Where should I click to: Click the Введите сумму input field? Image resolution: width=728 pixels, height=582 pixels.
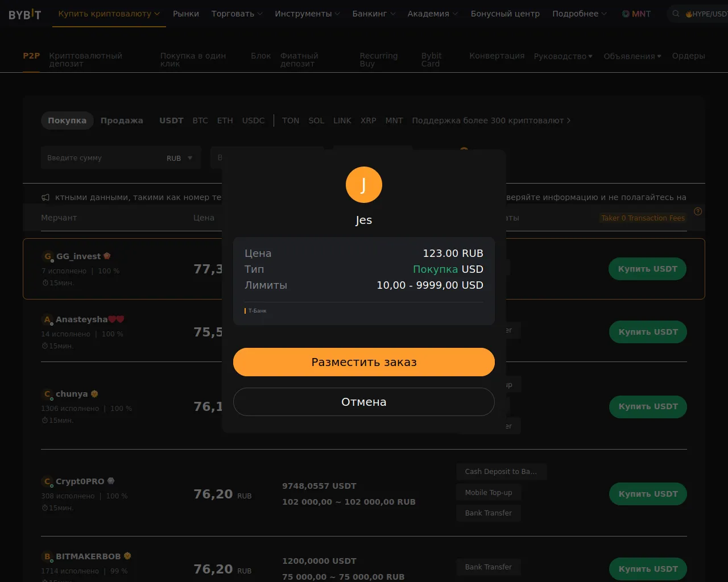[x=102, y=158]
